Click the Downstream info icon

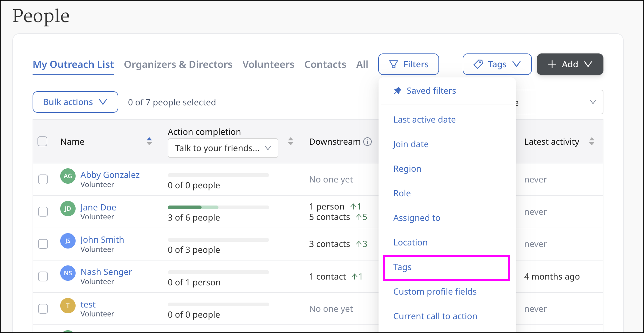pyautogui.click(x=367, y=142)
